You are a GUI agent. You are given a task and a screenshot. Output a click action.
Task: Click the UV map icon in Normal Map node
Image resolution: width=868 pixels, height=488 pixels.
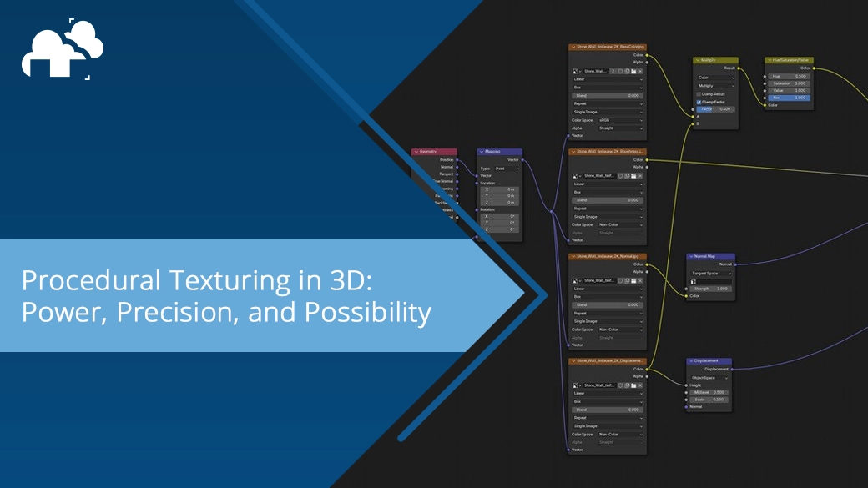point(694,282)
